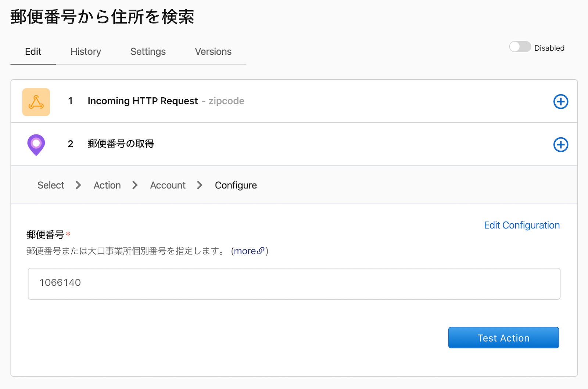Open the Edit Configuration link
588x389 pixels.
(x=522, y=225)
